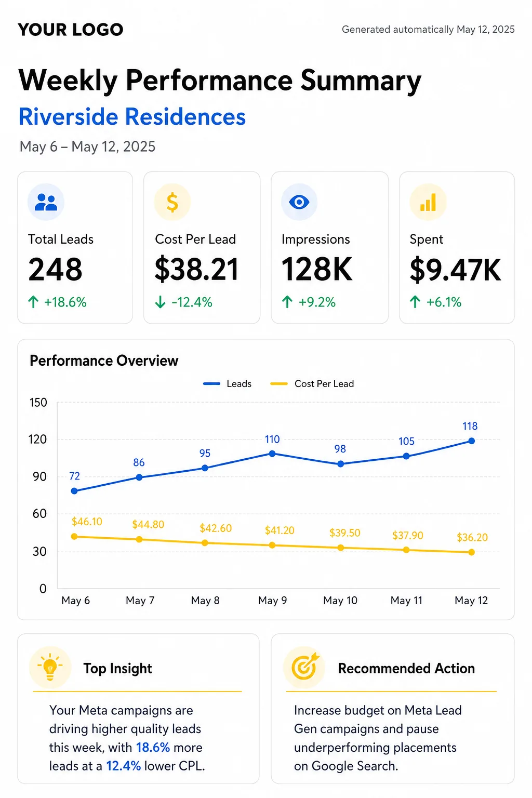The image size is (532, 798).
Task: Click the 86 Leads data label
Action: coord(139,463)
